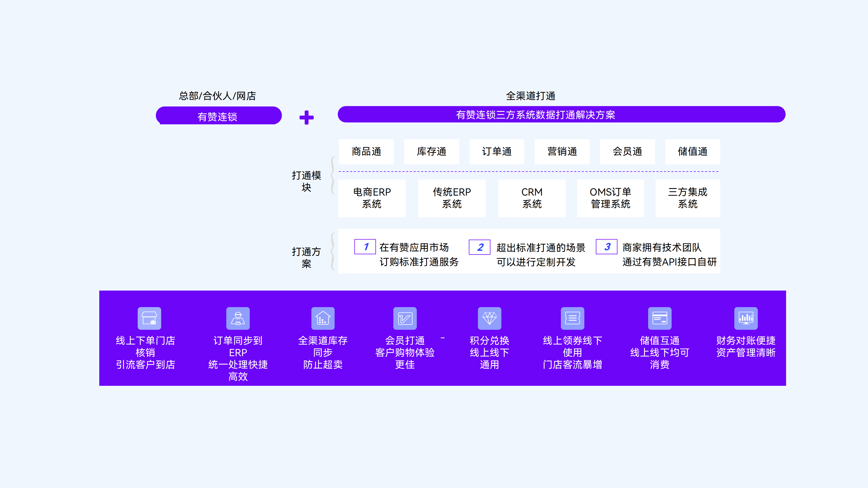
Task: Click the text 防止超卖
Action: coord(323,365)
